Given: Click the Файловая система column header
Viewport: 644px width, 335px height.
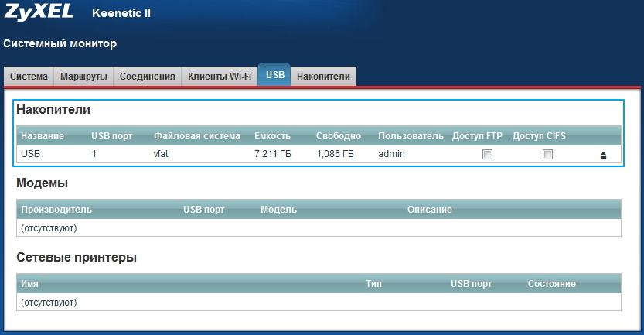Looking at the screenshot, I should pos(197,136).
